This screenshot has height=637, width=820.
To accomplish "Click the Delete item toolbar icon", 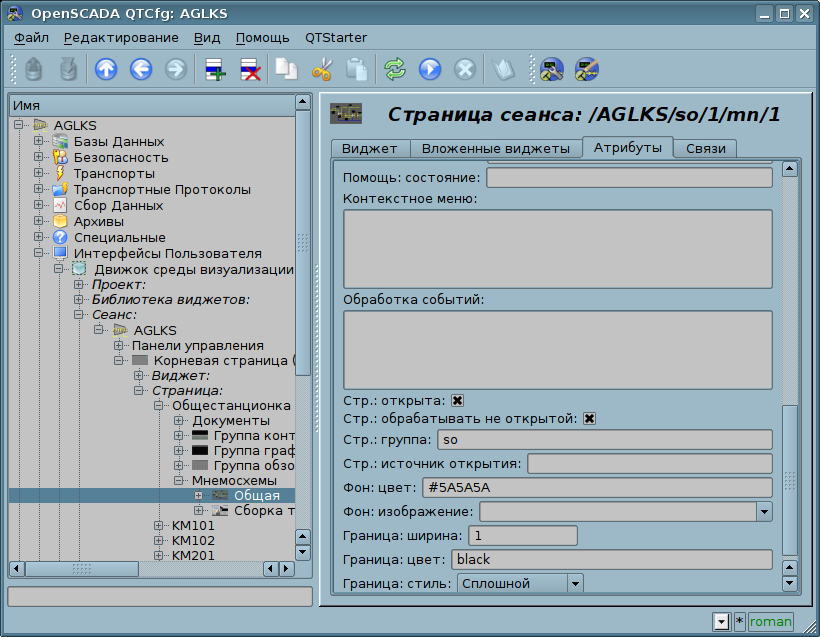I will click(x=249, y=69).
